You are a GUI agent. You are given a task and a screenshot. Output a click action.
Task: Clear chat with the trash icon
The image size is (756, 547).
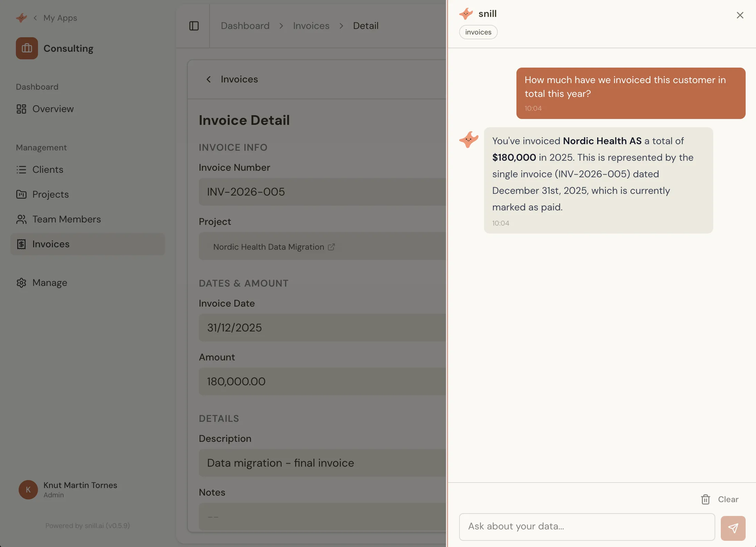(705, 499)
